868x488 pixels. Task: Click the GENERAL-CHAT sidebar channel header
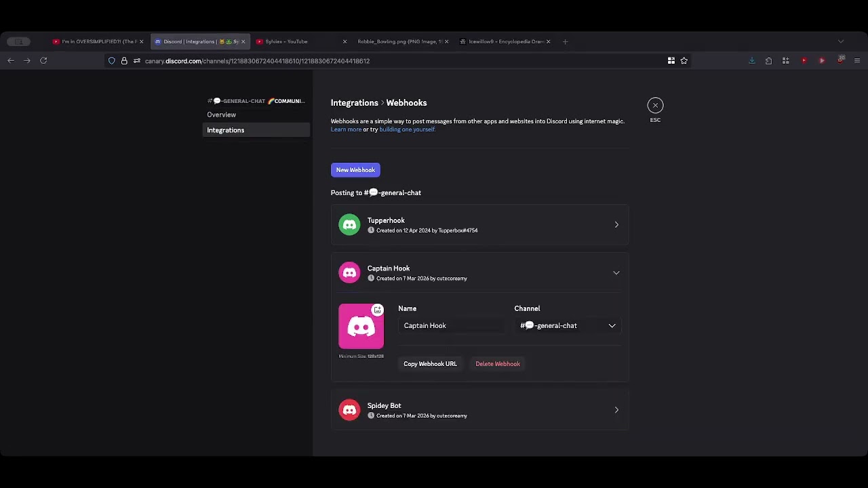click(256, 101)
